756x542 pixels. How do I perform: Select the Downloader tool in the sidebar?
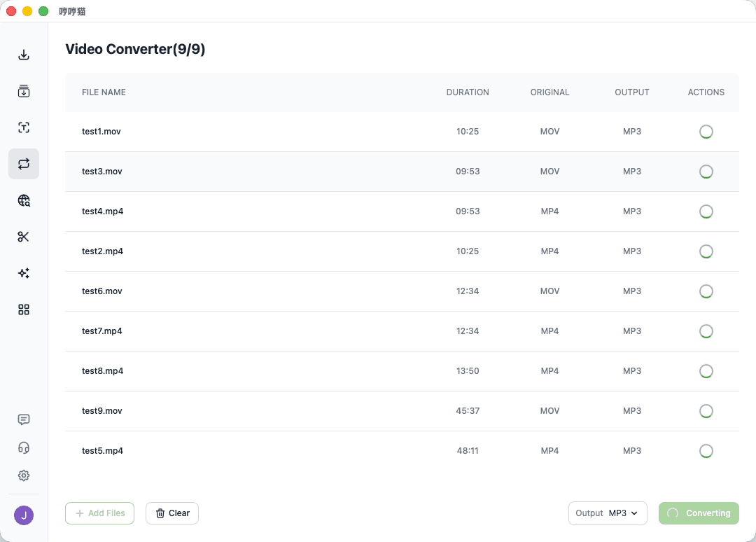point(24,55)
